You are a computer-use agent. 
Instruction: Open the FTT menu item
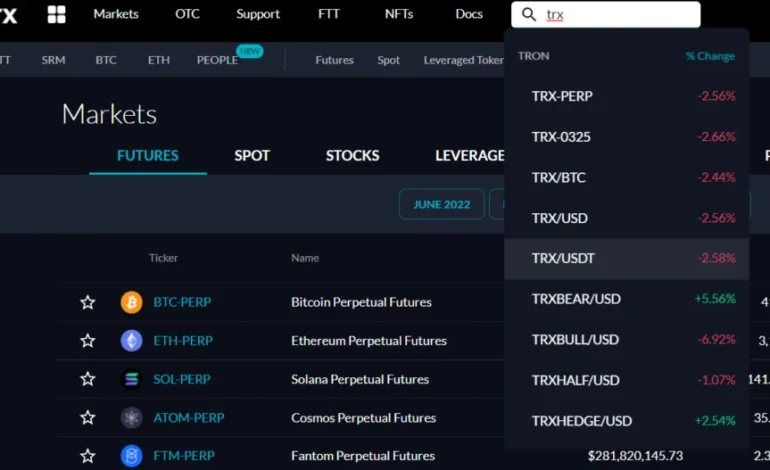(329, 14)
